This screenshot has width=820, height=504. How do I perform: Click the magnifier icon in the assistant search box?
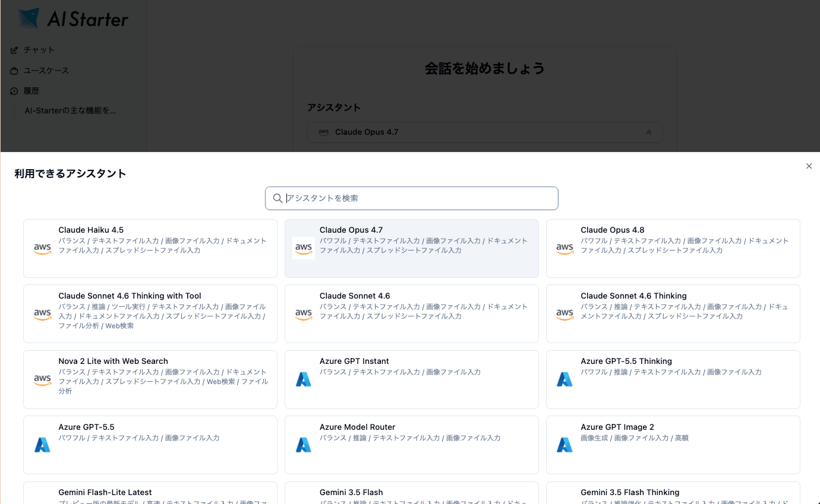277,198
